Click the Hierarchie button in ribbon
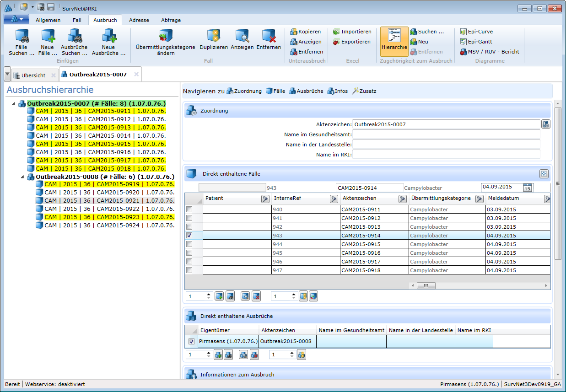The width and height of the screenshot is (566, 392). tap(394, 41)
